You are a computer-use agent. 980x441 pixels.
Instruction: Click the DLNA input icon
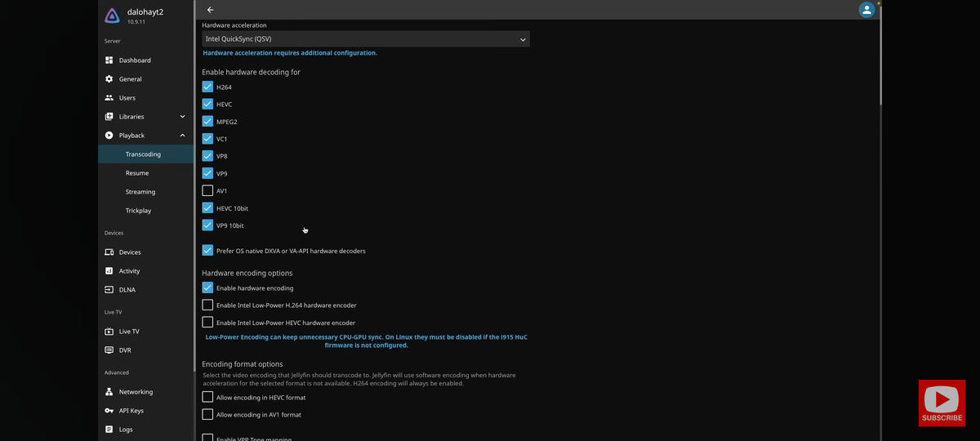click(x=109, y=290)
